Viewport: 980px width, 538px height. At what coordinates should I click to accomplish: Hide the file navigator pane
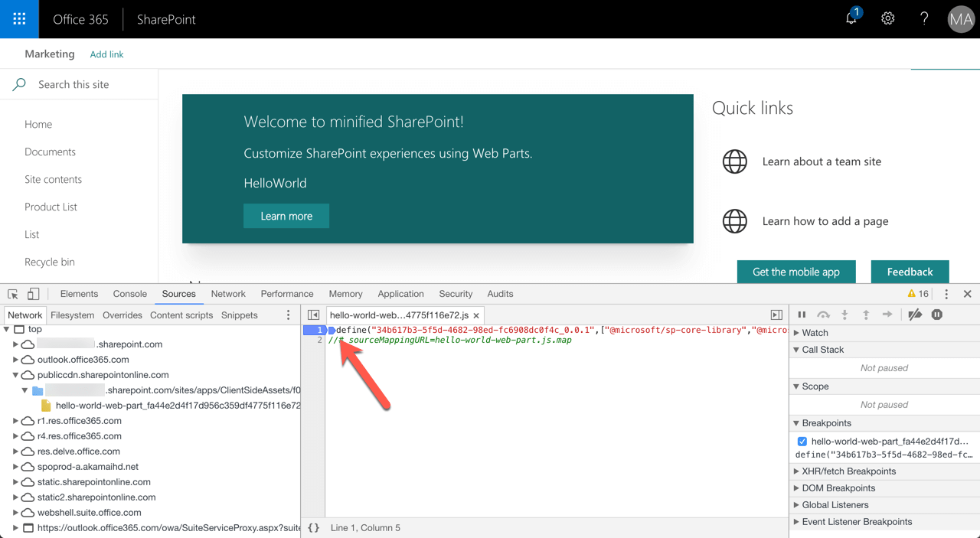[313, 315]
